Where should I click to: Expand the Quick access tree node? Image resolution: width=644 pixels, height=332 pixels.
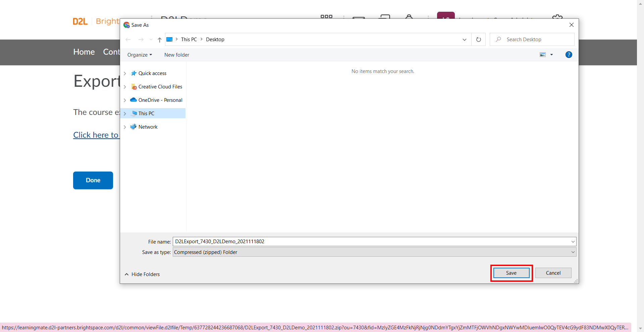pyautogui.click(x=125, y=73)
